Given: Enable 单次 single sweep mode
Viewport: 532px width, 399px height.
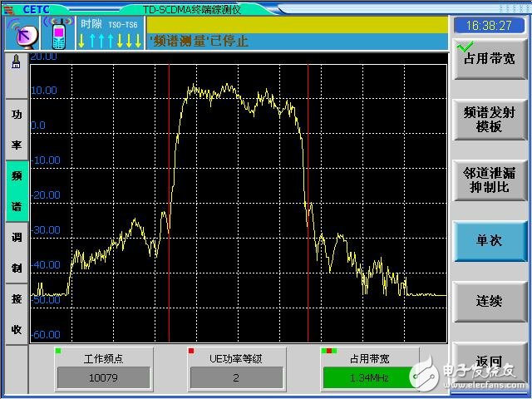Looking at the screenshot, I should point(489,241).
